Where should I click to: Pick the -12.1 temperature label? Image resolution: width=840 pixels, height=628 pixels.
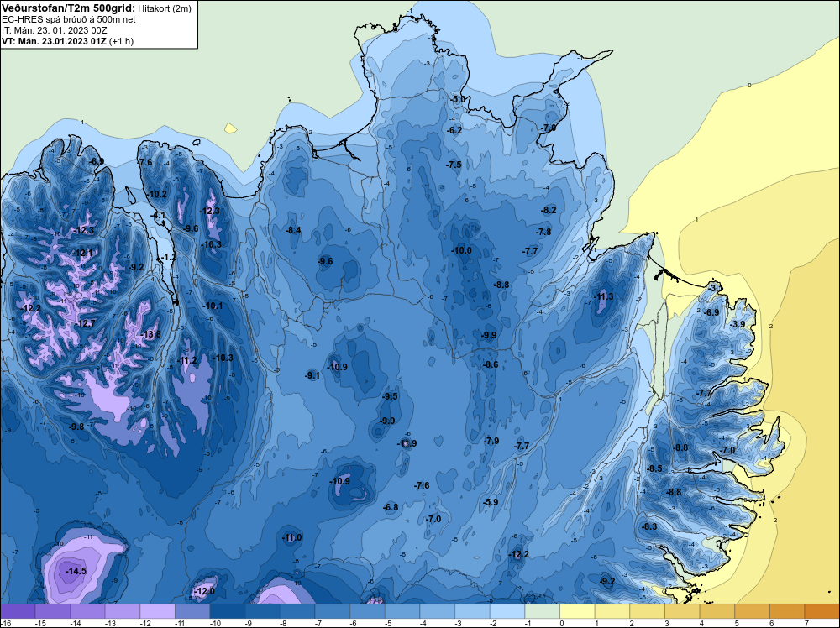click(82, 253)
